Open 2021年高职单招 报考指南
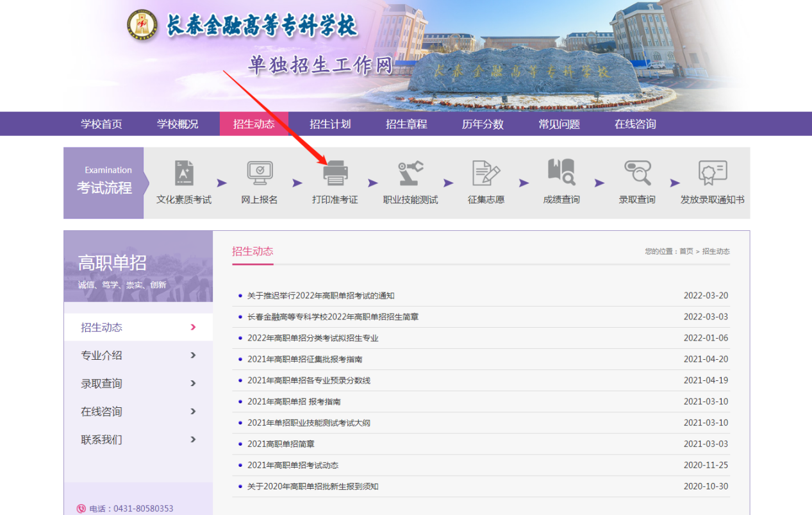 click(294, 401)
